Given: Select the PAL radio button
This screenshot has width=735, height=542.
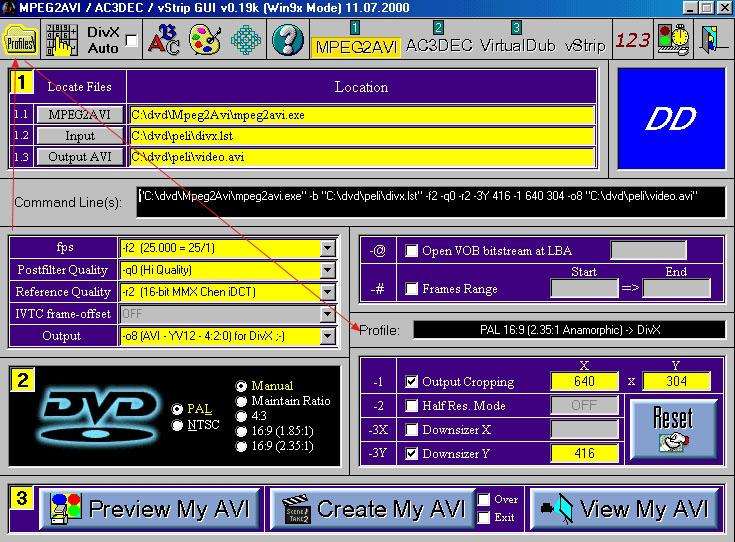Looking at the screenshot, I should pos(177,409).
